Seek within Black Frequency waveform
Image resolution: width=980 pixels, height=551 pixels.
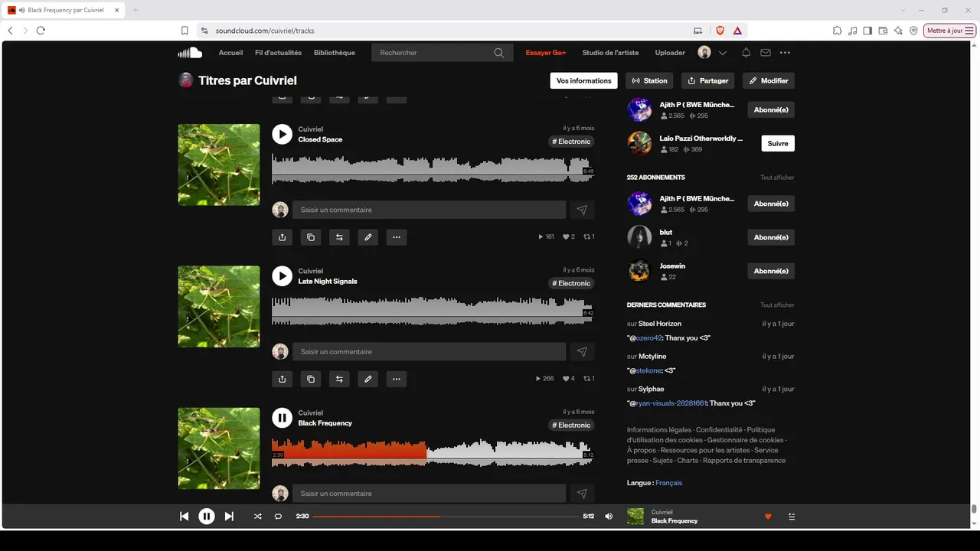point(433,452)
